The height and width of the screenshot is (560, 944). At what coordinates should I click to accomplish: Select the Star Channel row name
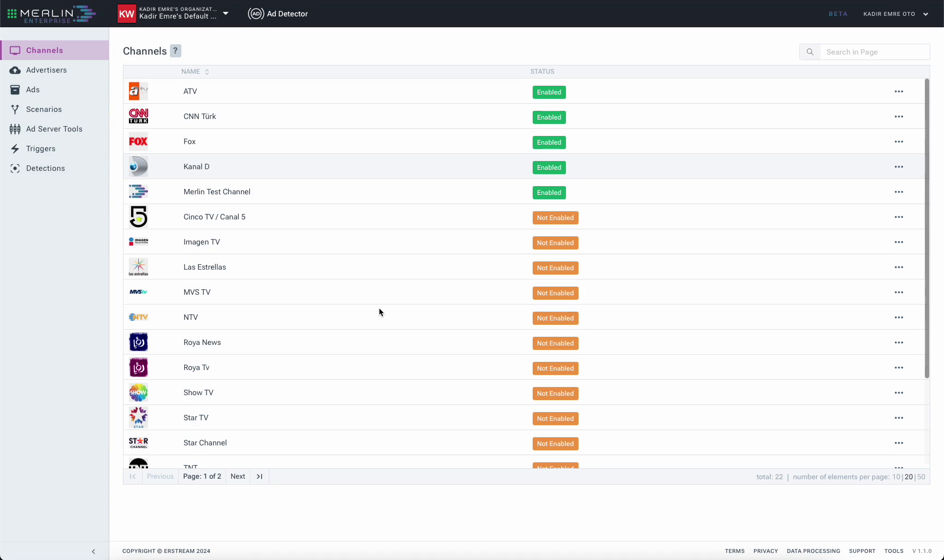coord(205,443)
